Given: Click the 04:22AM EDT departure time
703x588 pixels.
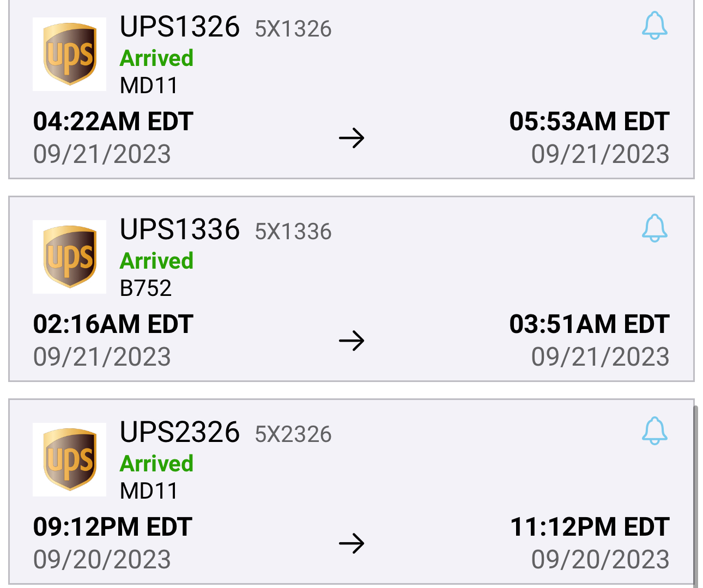Looking at the screenshot, I should pos(113,122).
